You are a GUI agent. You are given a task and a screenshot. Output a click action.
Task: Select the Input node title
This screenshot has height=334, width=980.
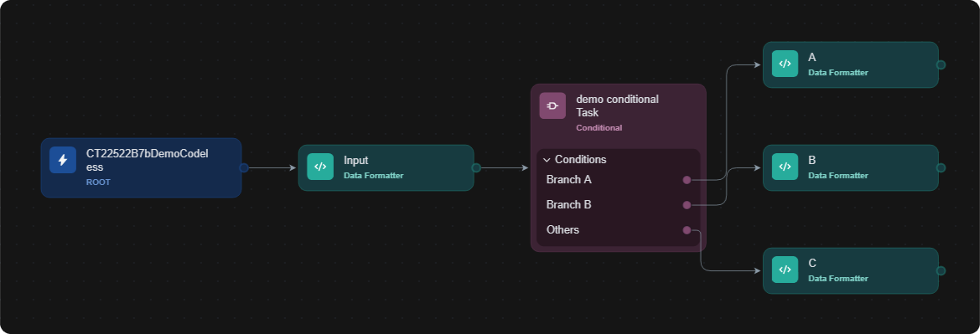point(355,161)
